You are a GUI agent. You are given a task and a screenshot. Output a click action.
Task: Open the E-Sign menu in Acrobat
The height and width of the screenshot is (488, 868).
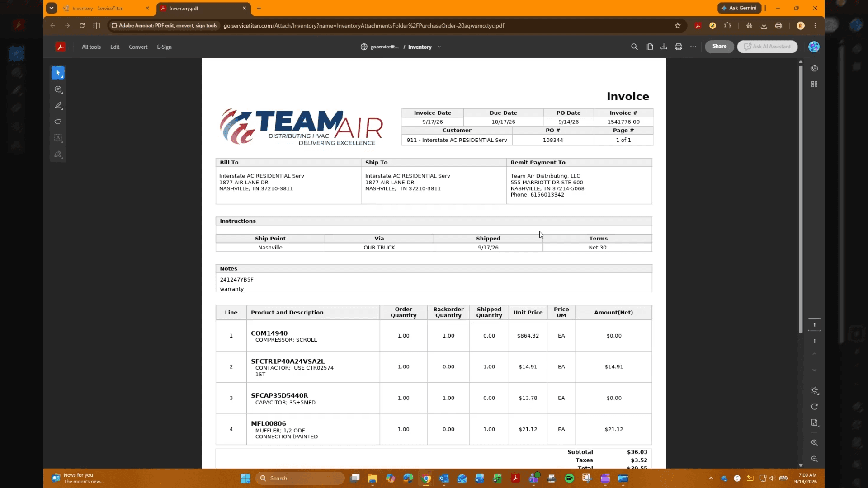(x=164, y=47)
